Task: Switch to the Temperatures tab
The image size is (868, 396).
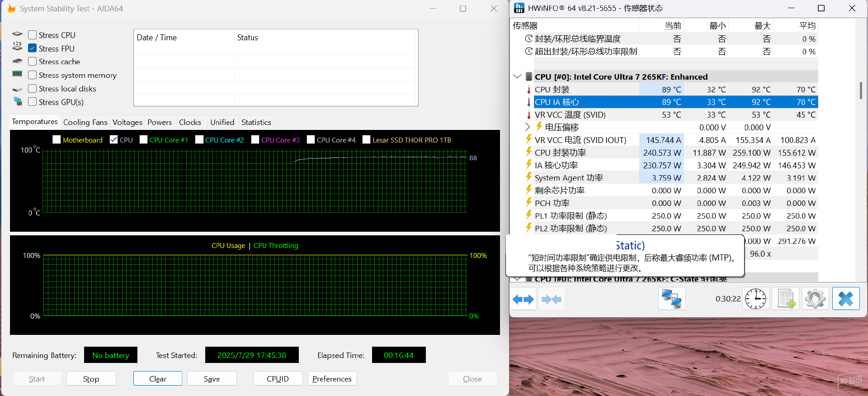Action: tap(35, 122)
